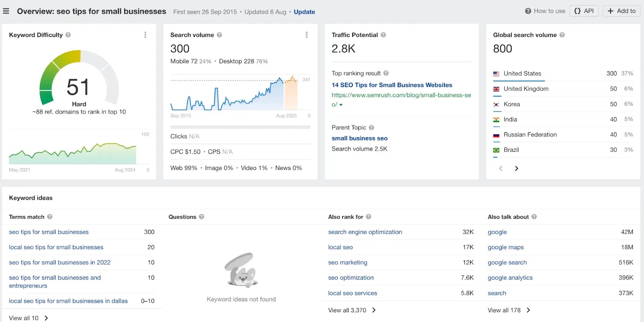
Task: Click the Korea flag icon
Action: pos(496,104)
